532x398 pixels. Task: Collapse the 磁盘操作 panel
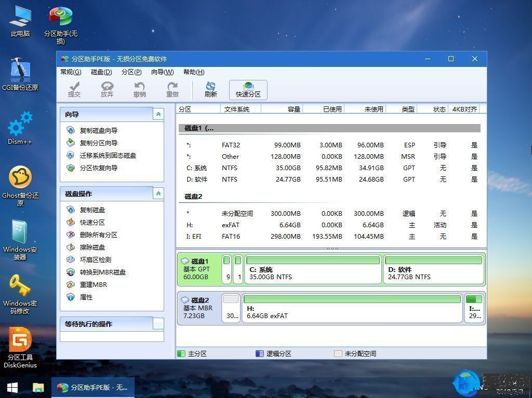pyautogui.click(x=158, y=194)
